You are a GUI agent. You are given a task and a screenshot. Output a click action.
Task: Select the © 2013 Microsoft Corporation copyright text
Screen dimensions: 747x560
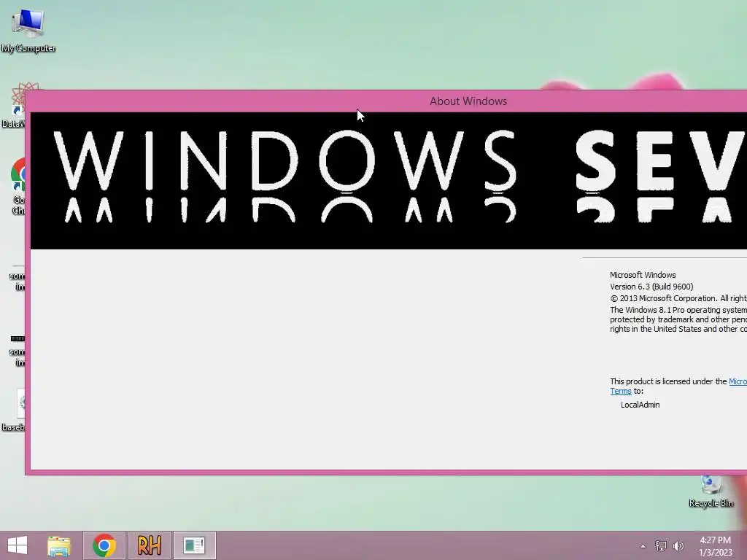pos(678,298)
